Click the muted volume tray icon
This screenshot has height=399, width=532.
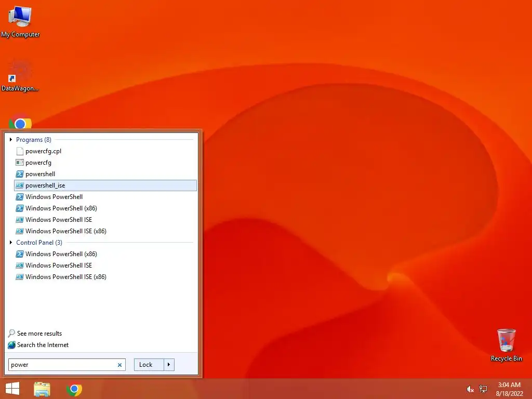pos(470,389)
